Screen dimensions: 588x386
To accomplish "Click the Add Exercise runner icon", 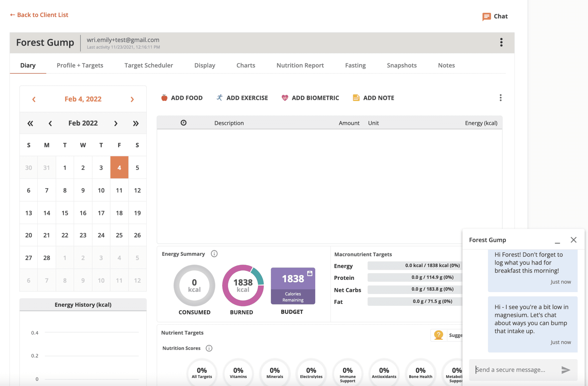I will (x=220, y=98).
